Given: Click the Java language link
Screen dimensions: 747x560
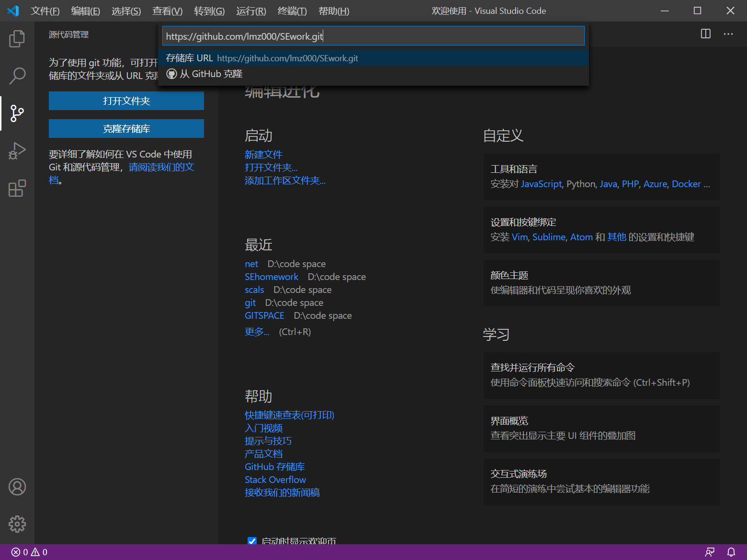Looking at the screenshot, I should [608, 184].
